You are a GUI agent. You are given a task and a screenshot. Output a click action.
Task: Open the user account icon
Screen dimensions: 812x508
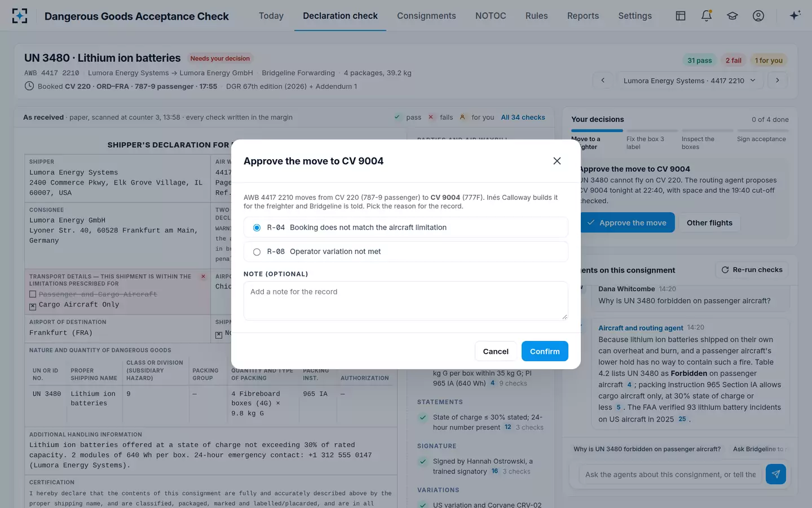[x=758, y=16]
